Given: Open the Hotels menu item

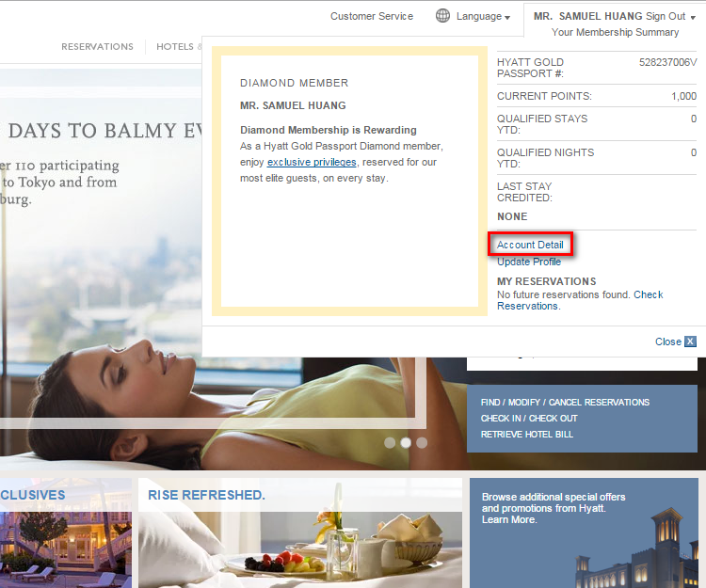Looking at the screenshot, I should (x=177, y=46).
